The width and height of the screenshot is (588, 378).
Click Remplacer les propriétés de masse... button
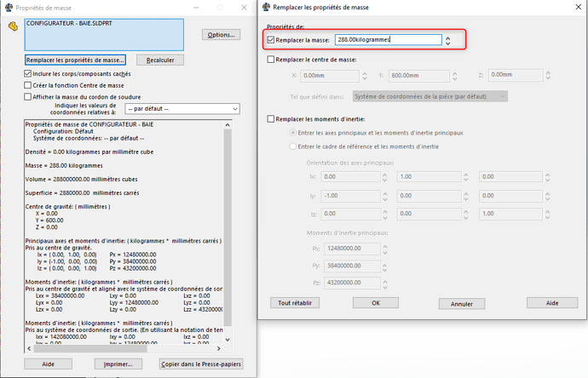(75, 60)
